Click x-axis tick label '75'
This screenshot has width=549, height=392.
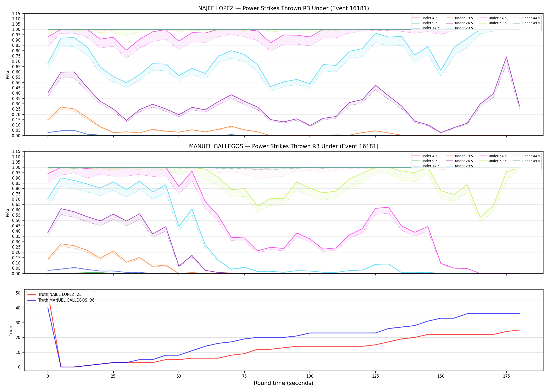(244, 376)
